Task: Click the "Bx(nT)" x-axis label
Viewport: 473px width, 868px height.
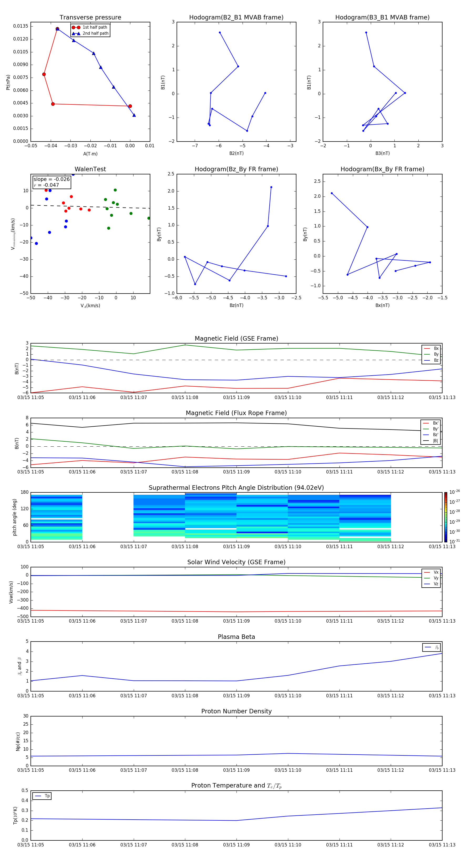Action: pyautogui.click(x=382, y=305)
